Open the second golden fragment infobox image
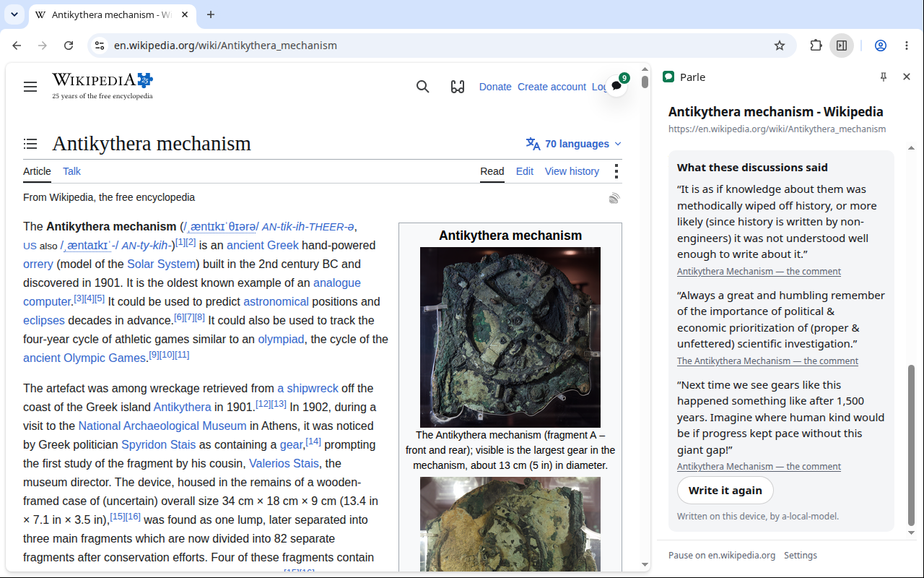 coord(510,524)
